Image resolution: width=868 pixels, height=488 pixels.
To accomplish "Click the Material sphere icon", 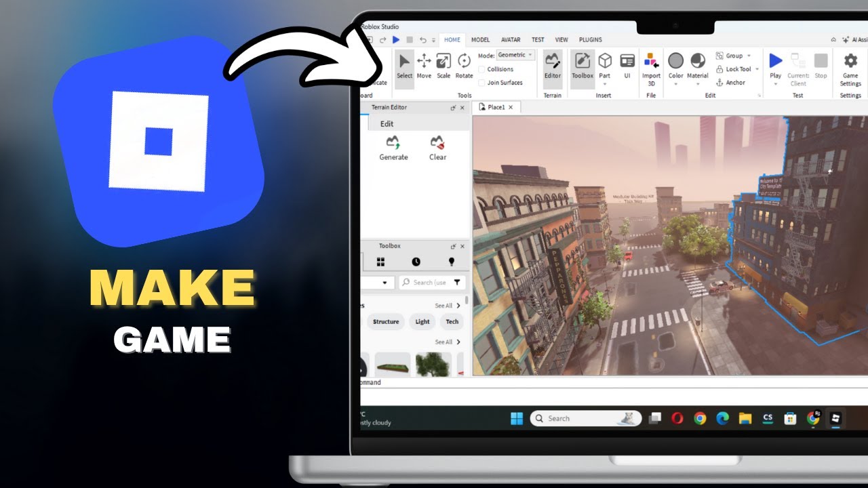I will coord(698,61).
